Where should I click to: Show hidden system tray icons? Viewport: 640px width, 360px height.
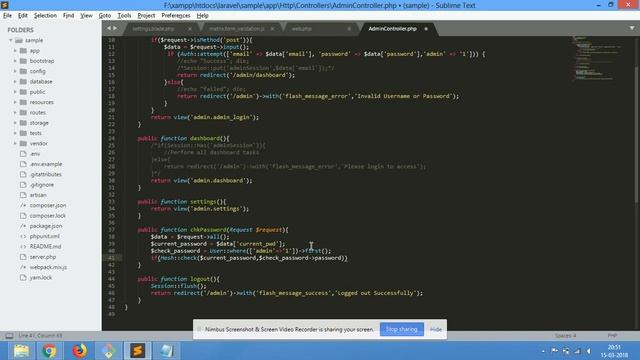pos(543,351)
